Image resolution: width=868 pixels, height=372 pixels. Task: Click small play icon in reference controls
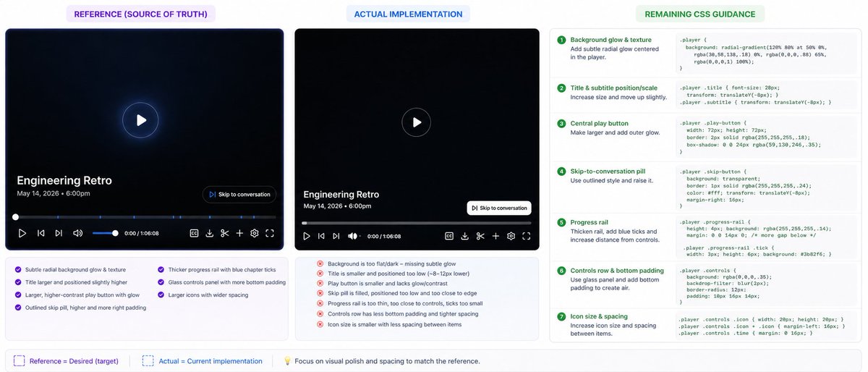tap(22, 233)
